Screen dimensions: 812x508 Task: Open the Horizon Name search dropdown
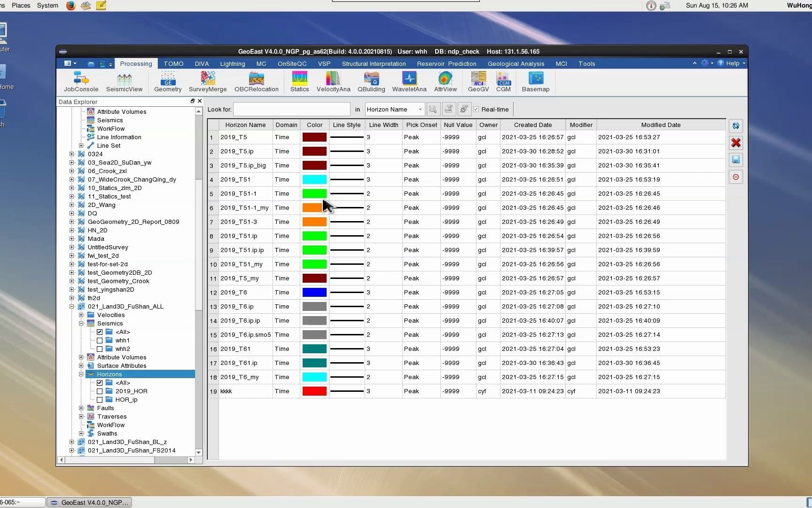click(394, 110)
